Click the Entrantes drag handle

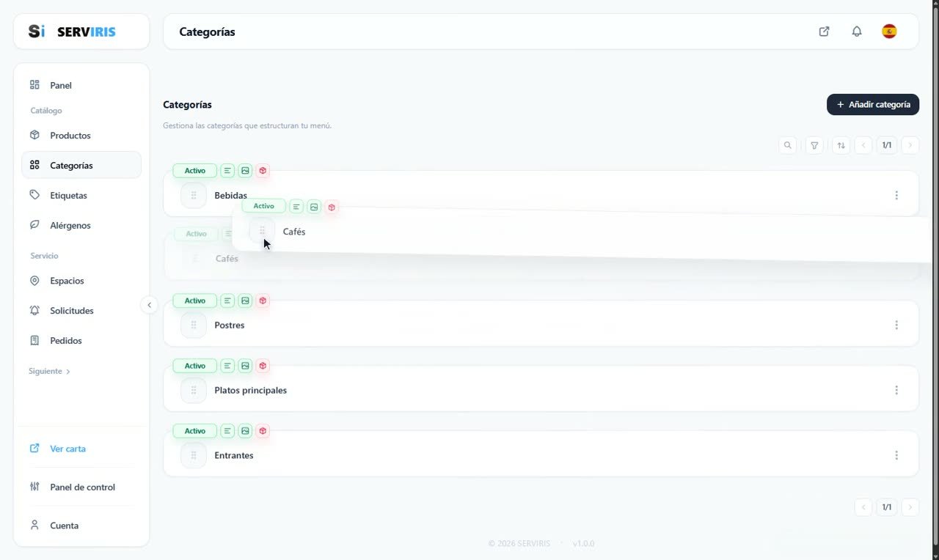point(194,455)
